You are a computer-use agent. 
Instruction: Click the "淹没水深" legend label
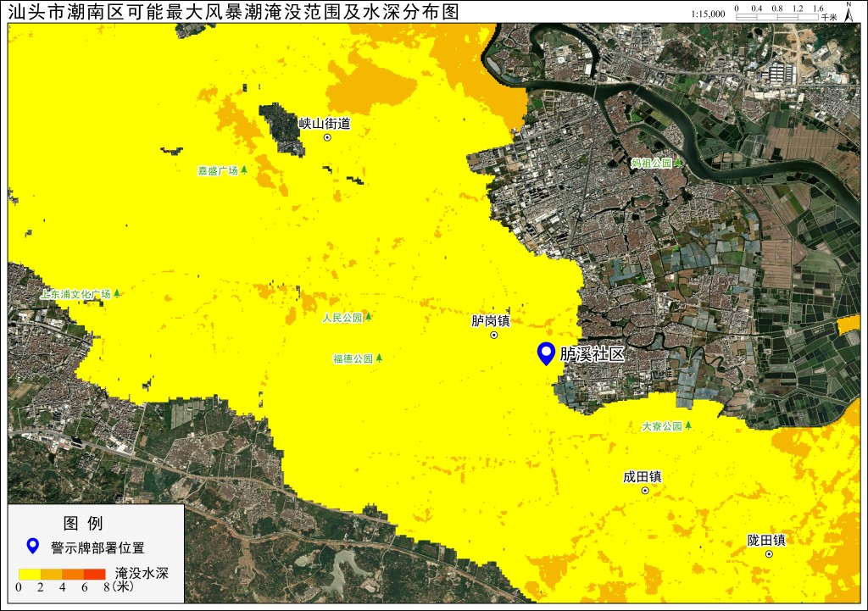point(142,573)
